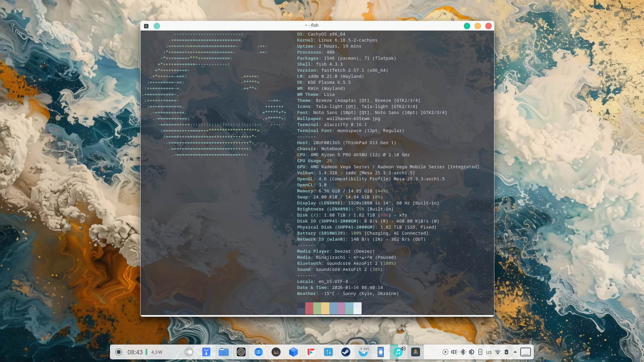Click the media playback tray control
644x362 pixels.
point(445,352)
